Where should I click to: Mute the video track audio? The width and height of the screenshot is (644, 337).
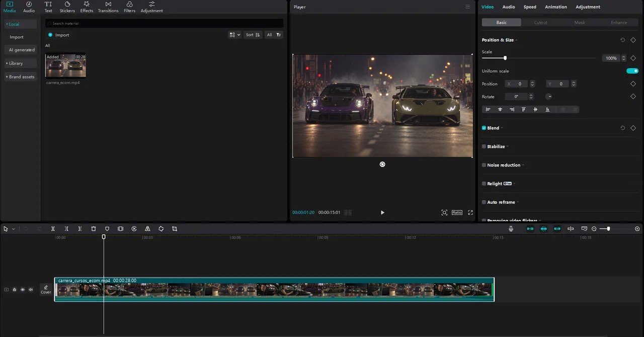click(x=31, y=290)
